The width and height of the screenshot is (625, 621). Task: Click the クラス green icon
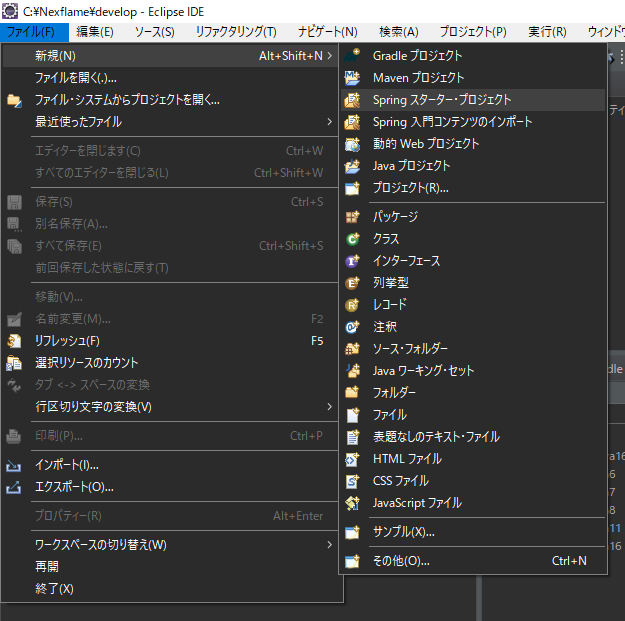[352, 239]
